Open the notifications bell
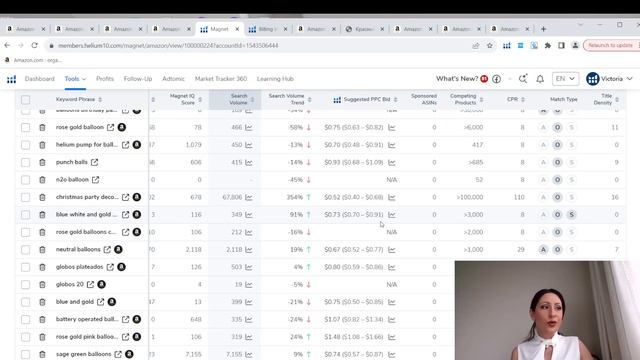The height and width of the screenshot is (360, 640). [x=540, y=79]
